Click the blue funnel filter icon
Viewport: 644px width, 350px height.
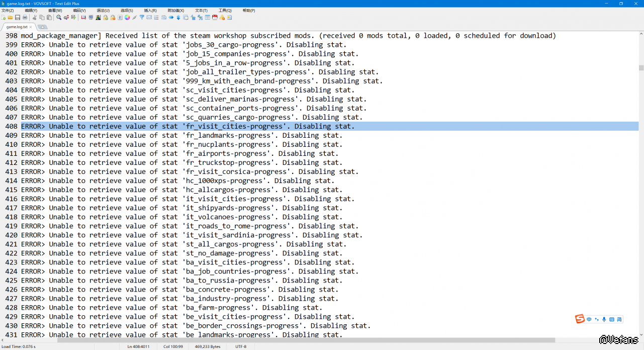pos(142,17)
